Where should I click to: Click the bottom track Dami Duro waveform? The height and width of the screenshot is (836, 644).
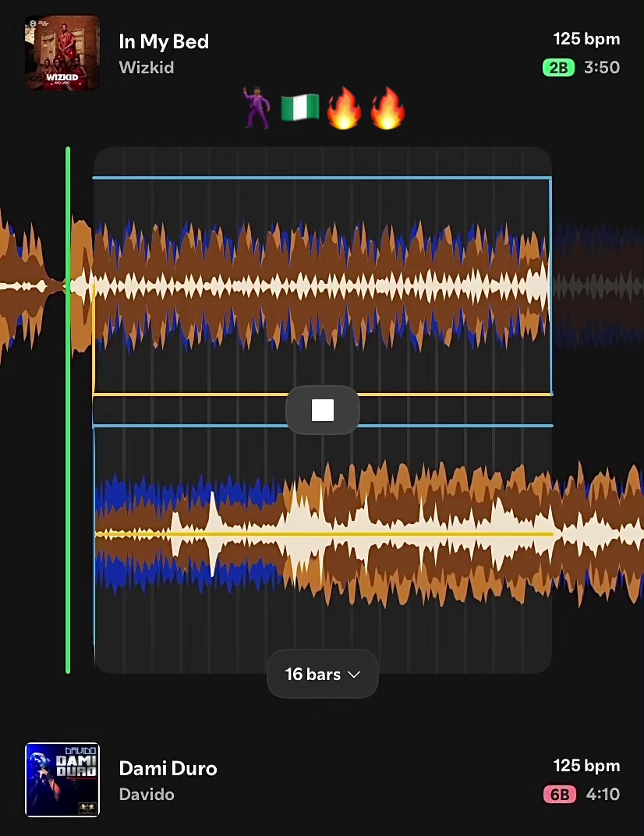coord(369,533)
